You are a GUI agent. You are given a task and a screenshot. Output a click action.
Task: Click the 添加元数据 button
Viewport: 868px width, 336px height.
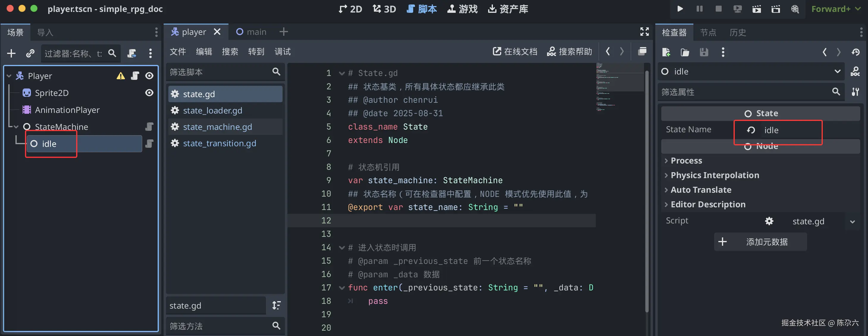click(760, 242)
